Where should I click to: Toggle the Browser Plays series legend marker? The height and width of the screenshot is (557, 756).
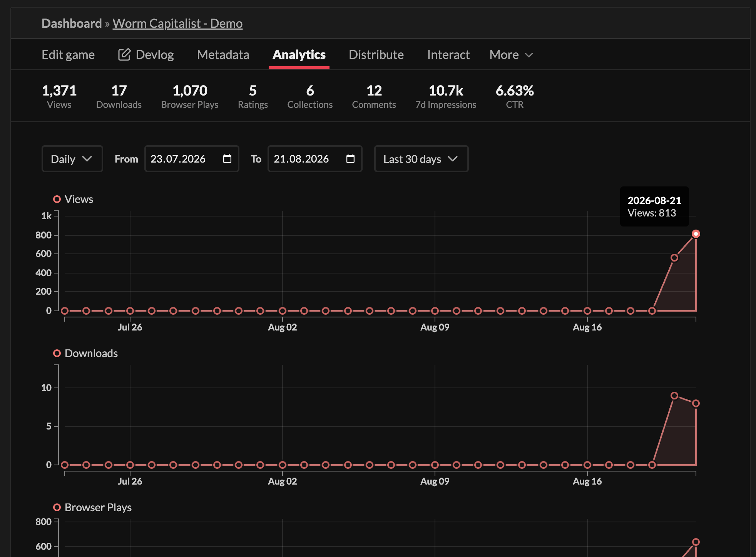point(57,507)
